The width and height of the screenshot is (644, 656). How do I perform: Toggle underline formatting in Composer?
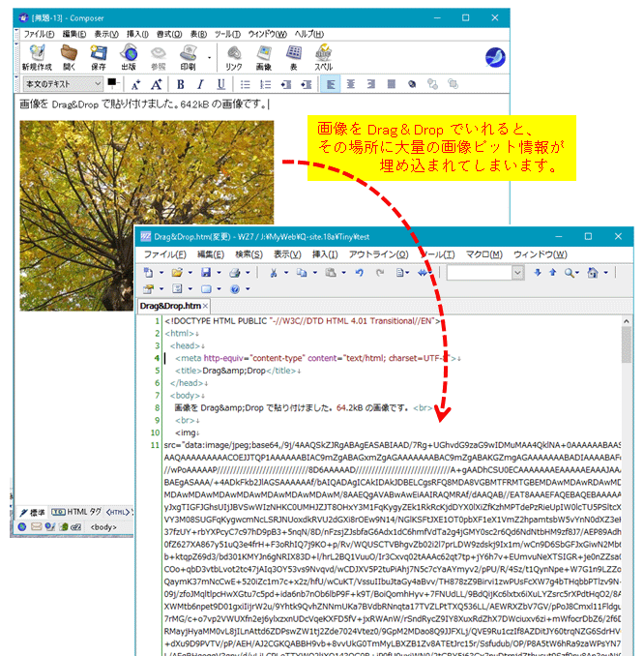coord(220,84)
